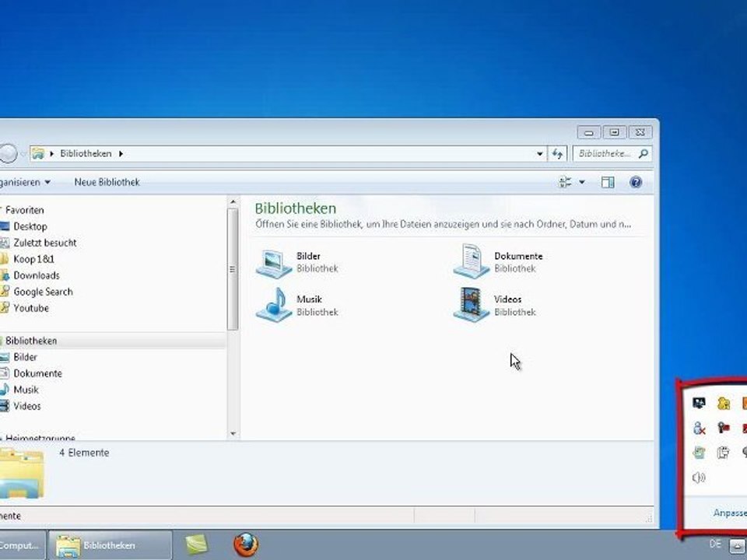This screenshot has height=560, width=747.
Task: Toggle hidden tray icons arrow on taskbar
Action: (737, 546)
